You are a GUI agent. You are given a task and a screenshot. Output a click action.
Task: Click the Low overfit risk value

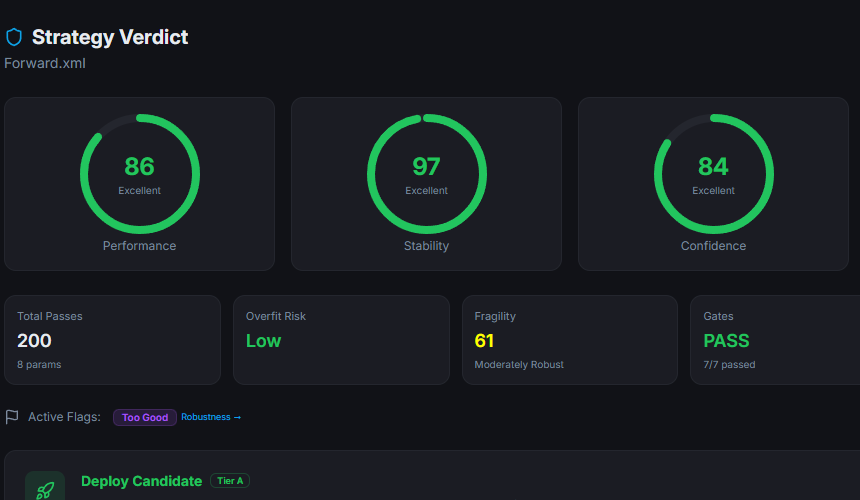point(263,340)
